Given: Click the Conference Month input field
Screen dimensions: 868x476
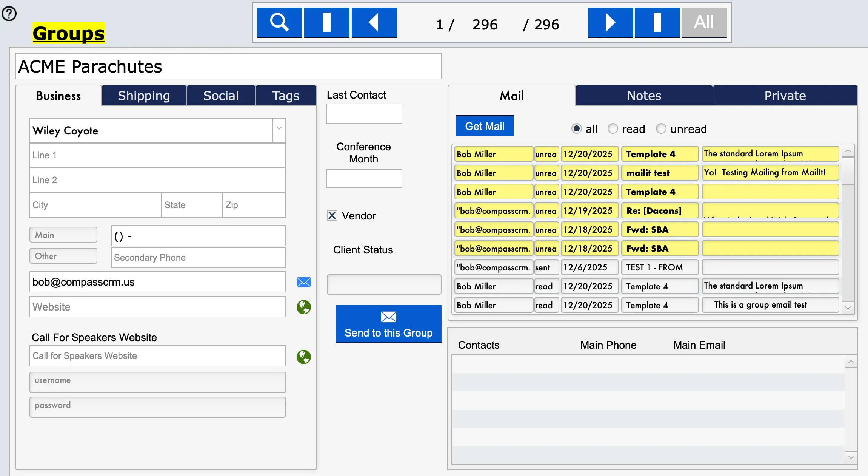Looking at the screenshot, I should [x=364, y=179].
